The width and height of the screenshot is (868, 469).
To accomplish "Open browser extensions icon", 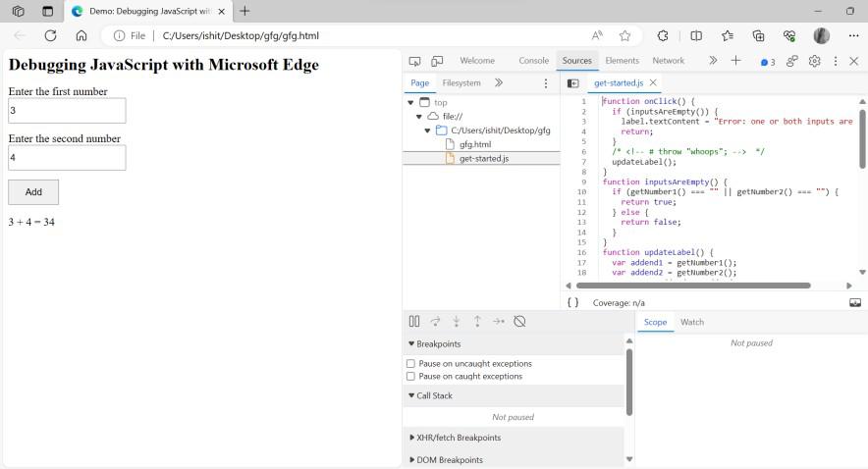I will point(663,36).
